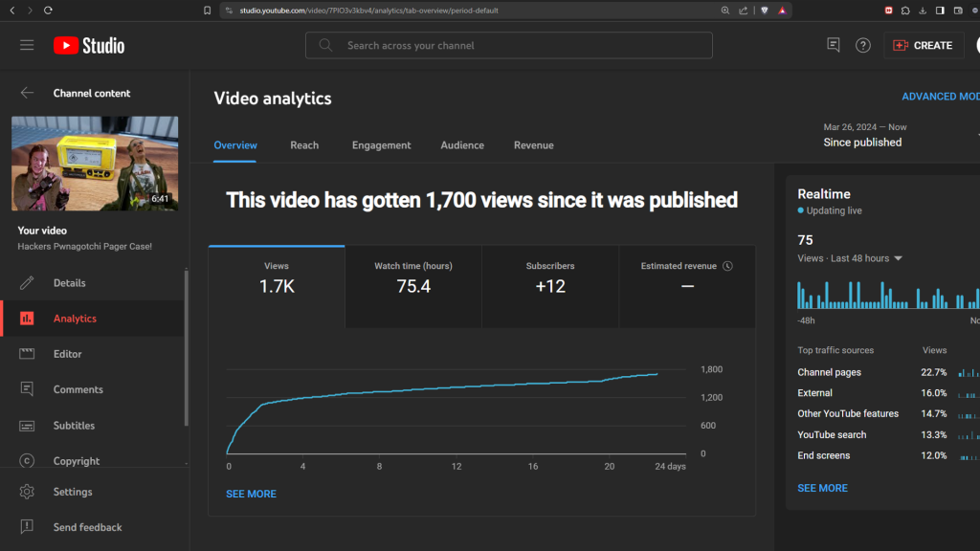The width and height of the screenshot is (980, 551).
Task: Open ADVANCED MODE link
Action: pyautogui.click(x=941, y=97)
